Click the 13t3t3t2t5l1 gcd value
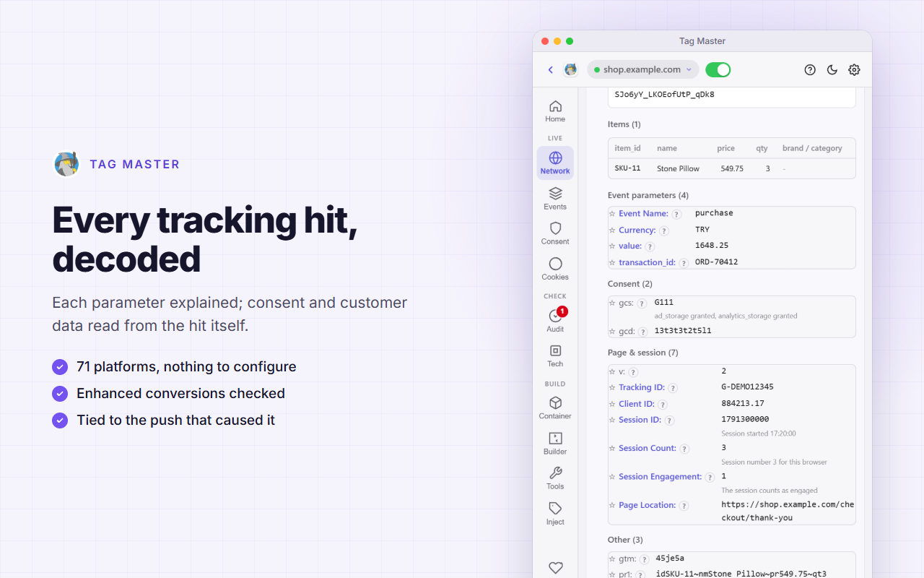This screenshot has width=924, height=578. 683,331
